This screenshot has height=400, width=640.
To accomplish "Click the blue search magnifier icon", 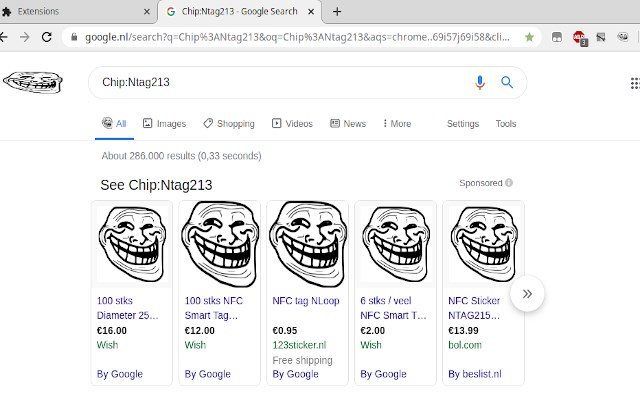I will click(507, 82).
